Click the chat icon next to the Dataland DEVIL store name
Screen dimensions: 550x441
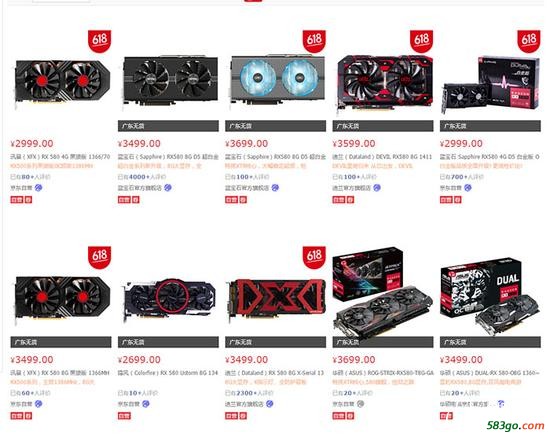377,188
